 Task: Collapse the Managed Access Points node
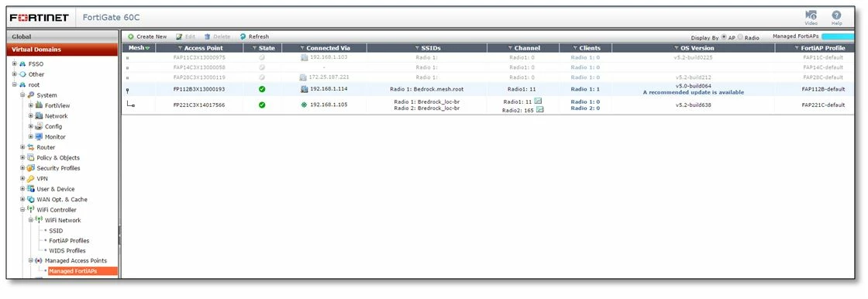coord(31,260)
